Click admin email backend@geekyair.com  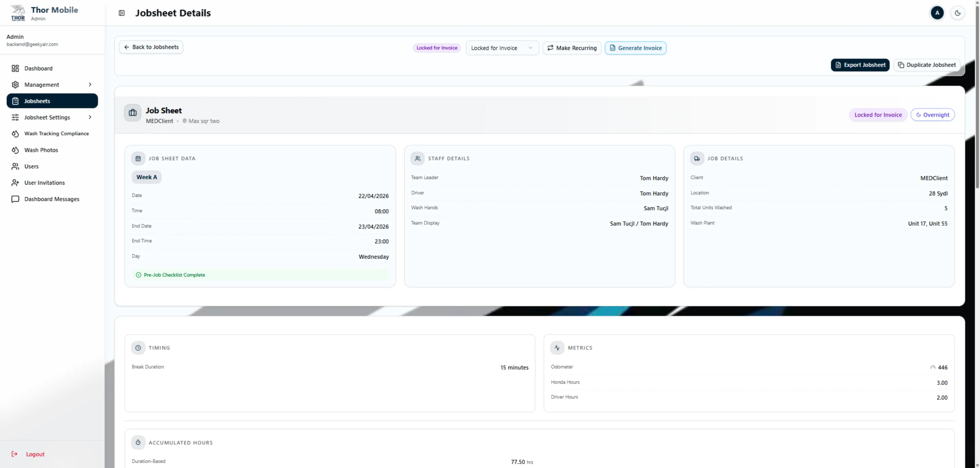[x=32, y=44]
